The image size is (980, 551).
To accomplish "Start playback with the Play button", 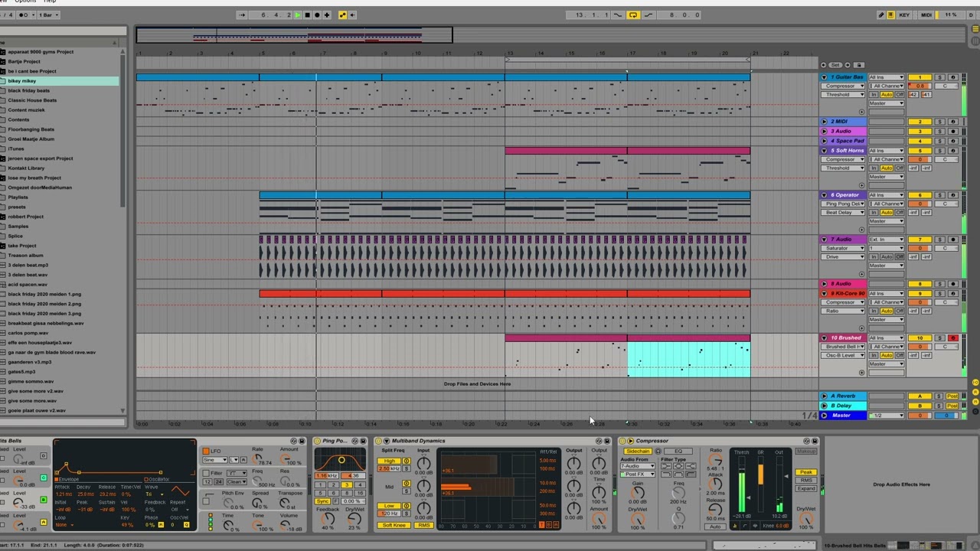I will tap(298, 15).
